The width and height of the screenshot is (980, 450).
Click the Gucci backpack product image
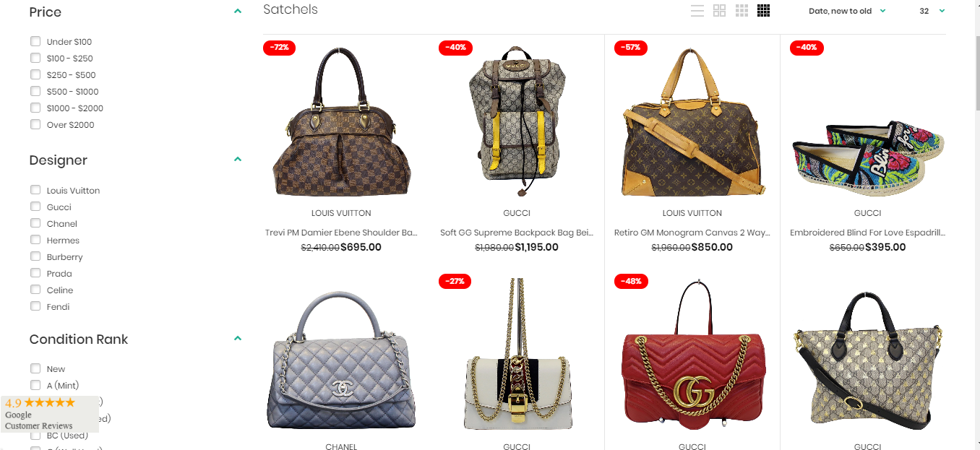517,121
